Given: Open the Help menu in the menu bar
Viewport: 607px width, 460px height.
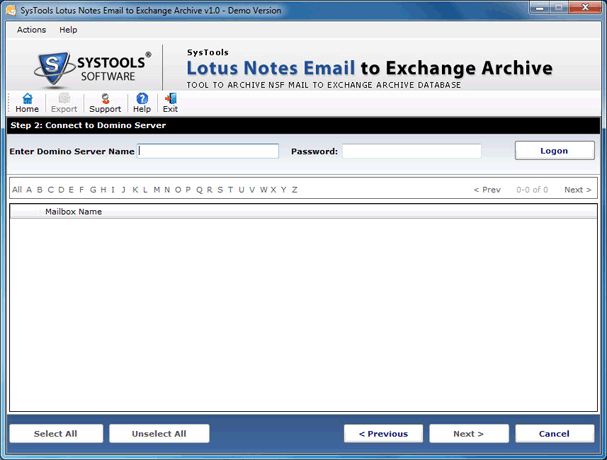Looking at the screenshot, I should point(68,30).
